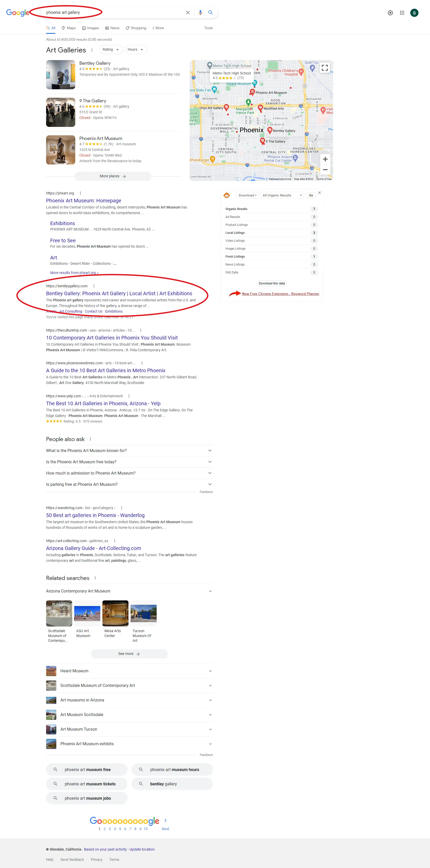
Task: Click See more under related museums
Action: tap(129, 654)
